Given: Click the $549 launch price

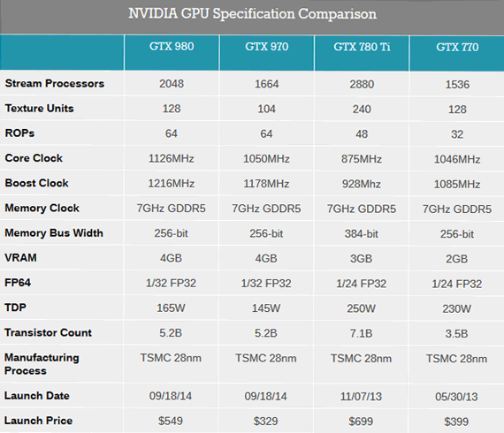Looking at the screenshot, I should (x=171, y=422).
